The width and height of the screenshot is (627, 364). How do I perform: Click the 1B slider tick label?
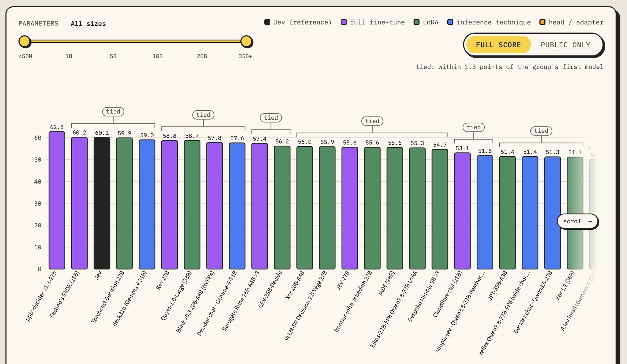(x=69, y=56)
